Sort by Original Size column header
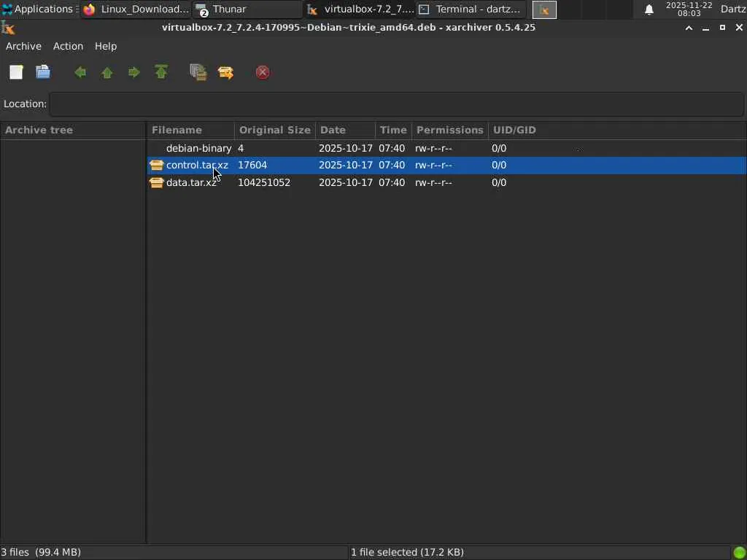The height and width of the screenshot is (560, 747). point(275,130)
